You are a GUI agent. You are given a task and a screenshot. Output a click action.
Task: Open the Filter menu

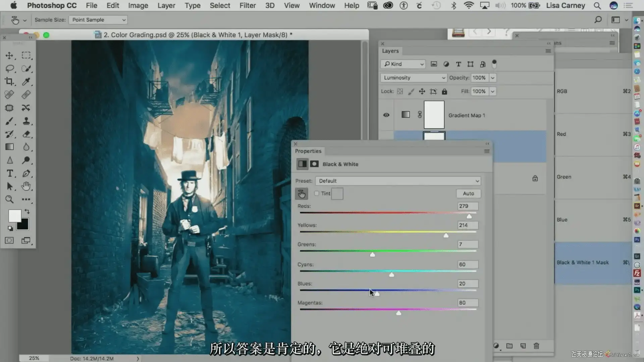click(x=248, y=5)
